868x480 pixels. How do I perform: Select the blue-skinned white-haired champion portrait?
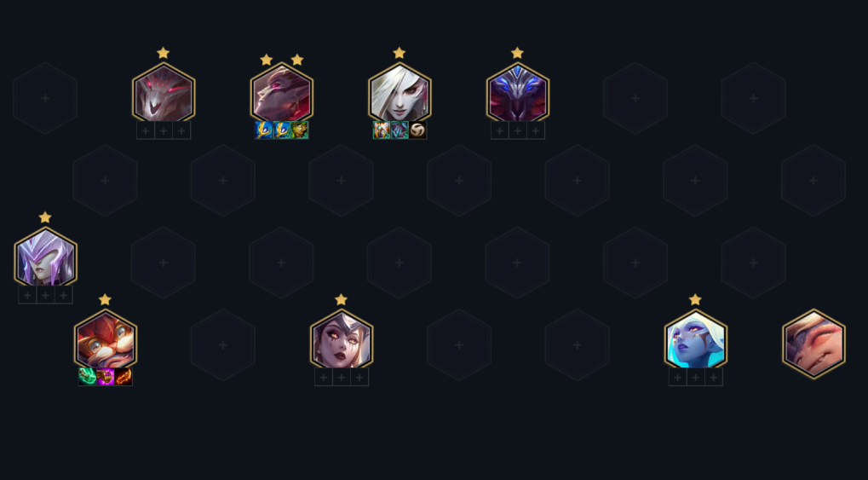point(696,339)
